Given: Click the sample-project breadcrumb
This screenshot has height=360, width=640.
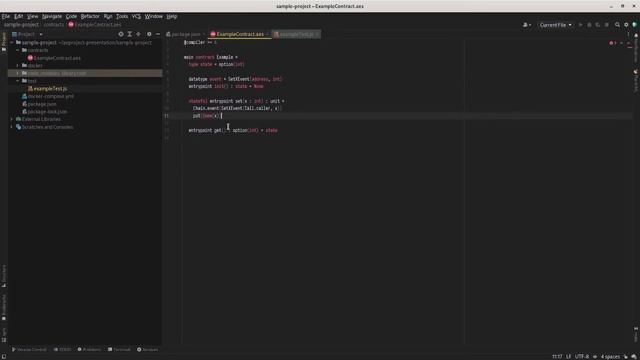Looking at the screenshot, I should coord(21,25).
